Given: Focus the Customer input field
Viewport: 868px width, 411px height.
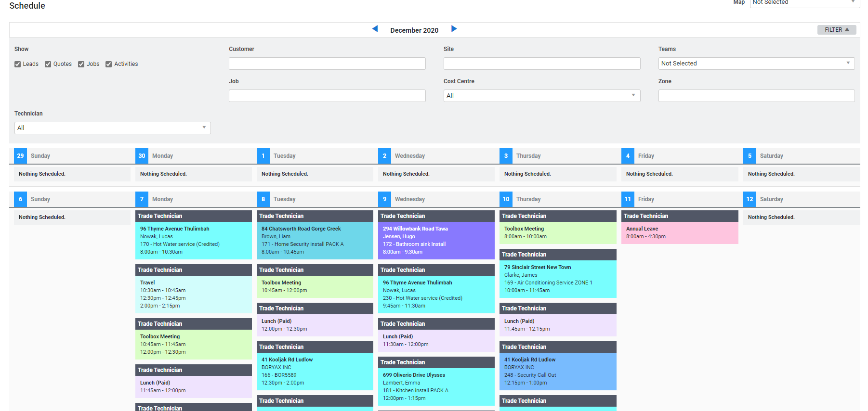Looking at the screenshot, I should pos(327,64).
